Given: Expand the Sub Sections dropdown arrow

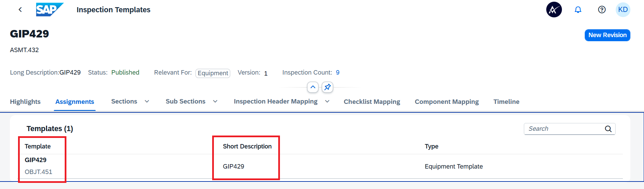Looking at the screenshot, I should point(215,101).
